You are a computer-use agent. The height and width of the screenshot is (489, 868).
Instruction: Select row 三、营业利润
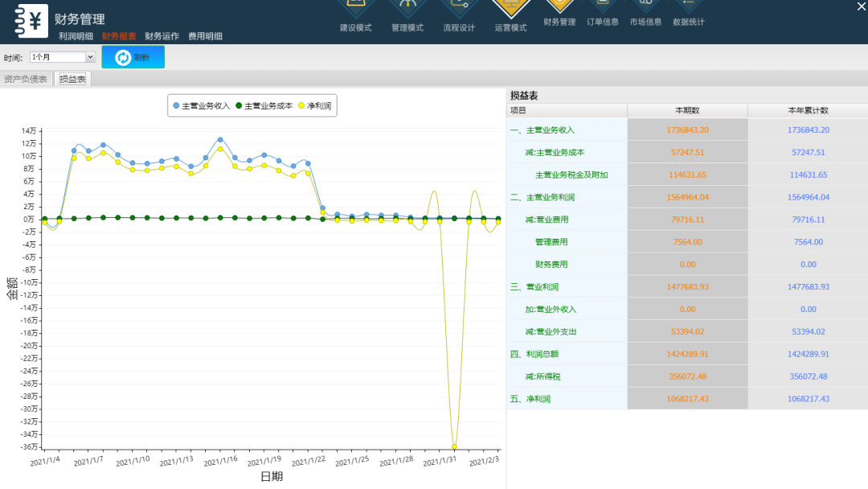(x=687, y=287)
